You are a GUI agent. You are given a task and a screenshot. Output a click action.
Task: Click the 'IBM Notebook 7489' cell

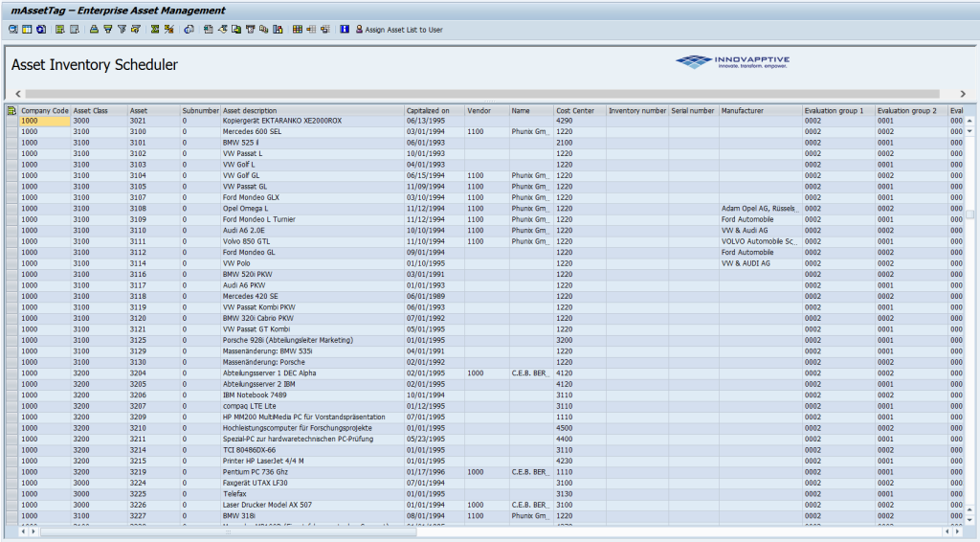click(313, 395)
